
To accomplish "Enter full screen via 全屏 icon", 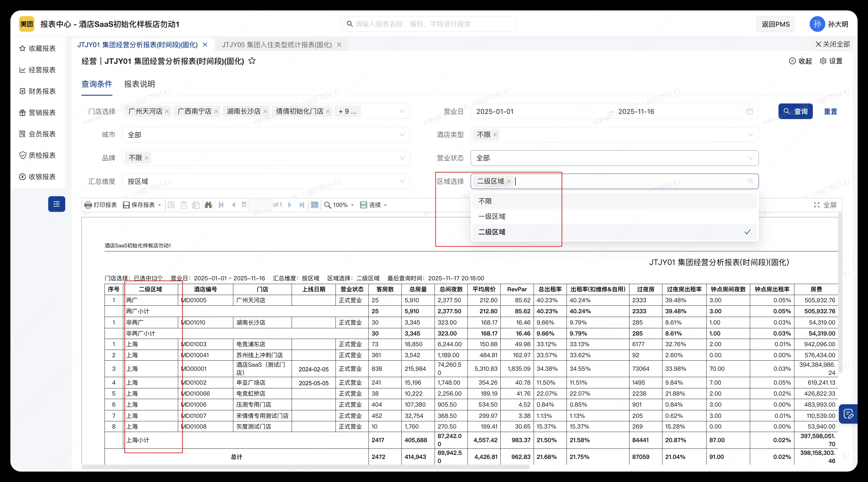I will coord(817,205).
